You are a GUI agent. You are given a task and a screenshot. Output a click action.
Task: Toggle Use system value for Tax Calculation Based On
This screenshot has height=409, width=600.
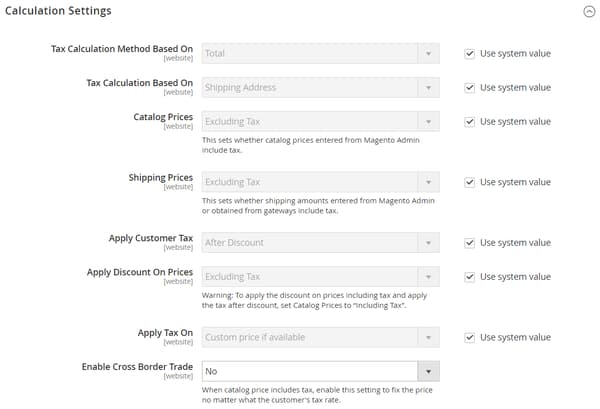pos(470,87)
